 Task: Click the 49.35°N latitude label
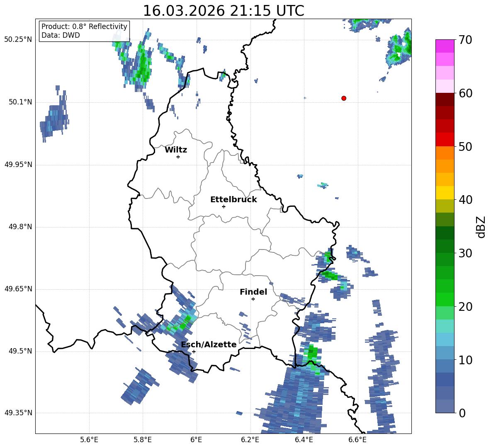[18, 413]
